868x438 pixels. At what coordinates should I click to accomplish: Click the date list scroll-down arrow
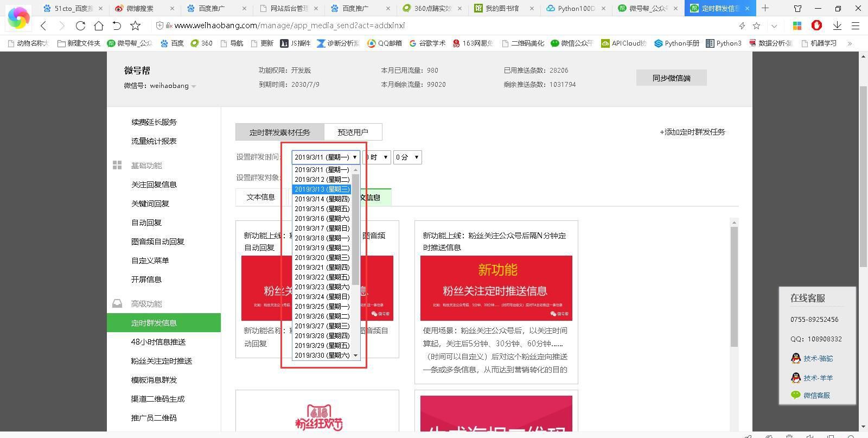point(356,356)
